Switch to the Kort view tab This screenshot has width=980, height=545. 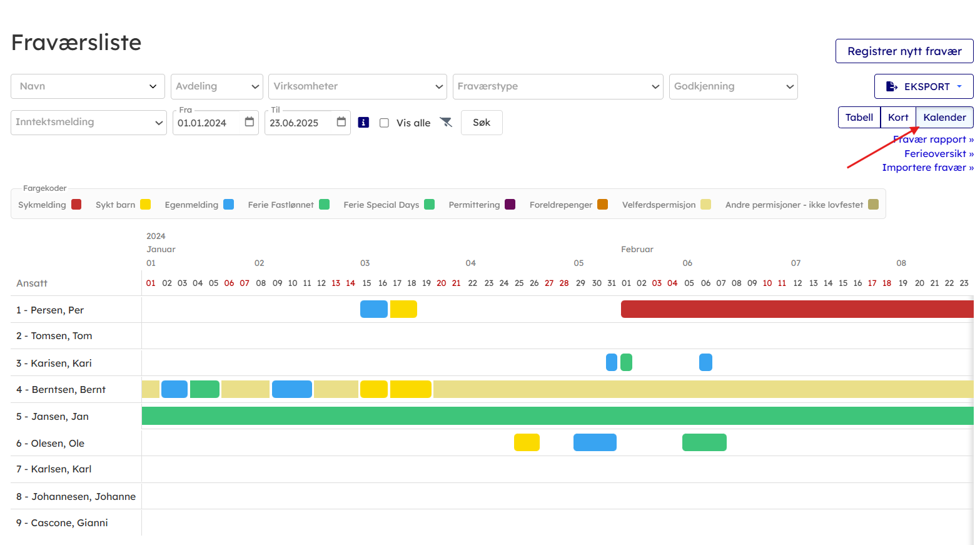tap(898, 118)
